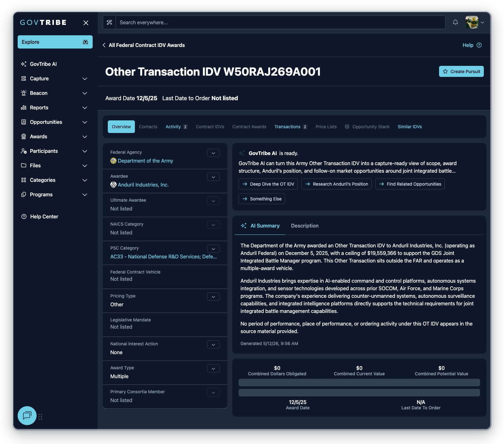Open the National Interest Action dropdown
Screen dimensions: 504x444
click(x=213, y=344)
